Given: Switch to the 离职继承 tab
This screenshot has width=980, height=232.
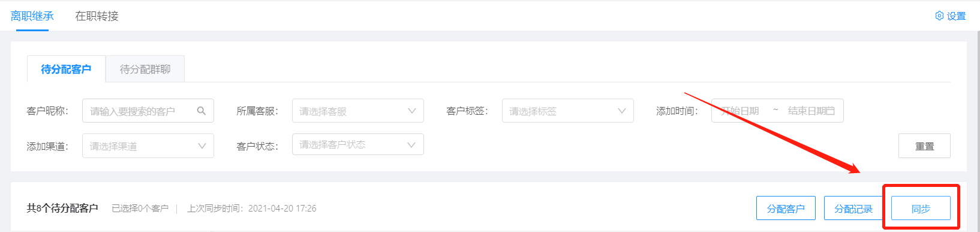Looking at the screenshot, I should [32, 16].
